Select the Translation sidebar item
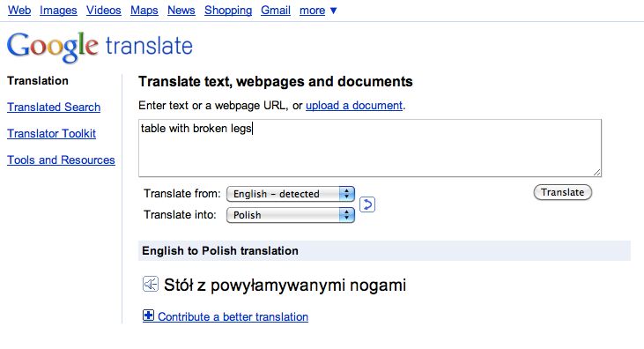 point(38,80)
